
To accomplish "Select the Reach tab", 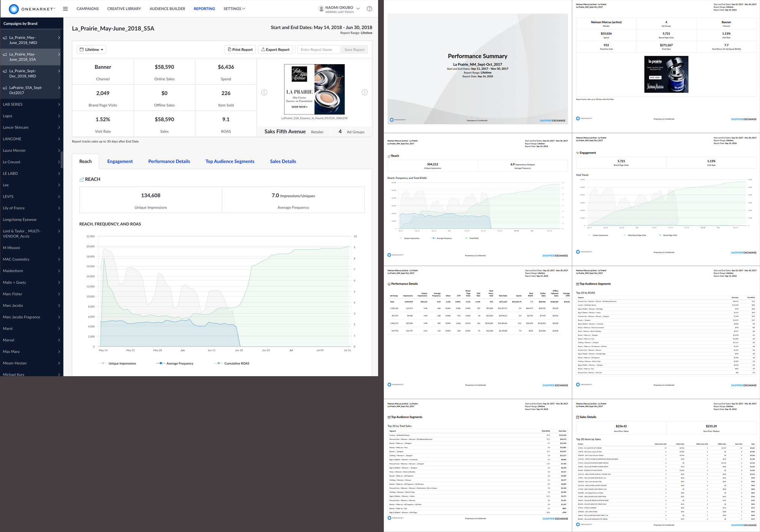I will (85, 161).
